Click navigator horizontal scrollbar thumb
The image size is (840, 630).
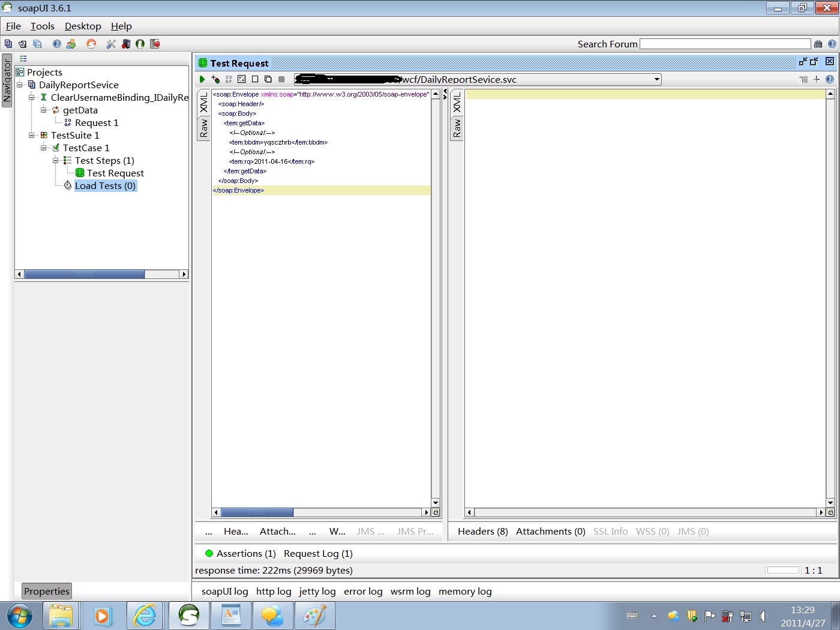[84, 274]
